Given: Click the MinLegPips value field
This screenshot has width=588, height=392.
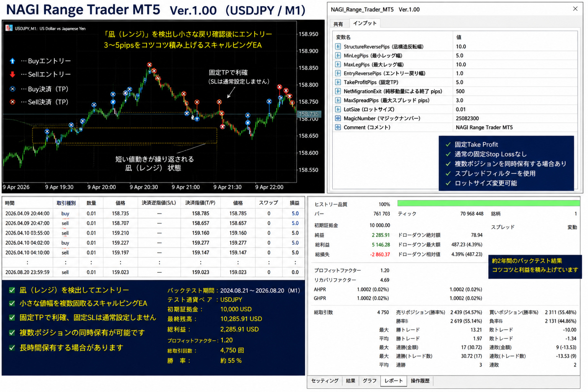Looking at the screenshot, I should (515, 56).
